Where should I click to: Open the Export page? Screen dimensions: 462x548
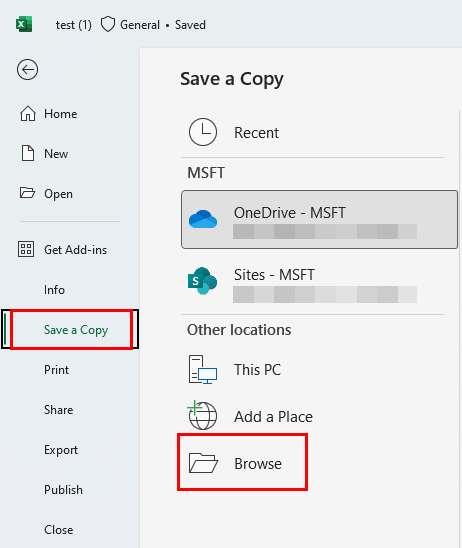61,450
